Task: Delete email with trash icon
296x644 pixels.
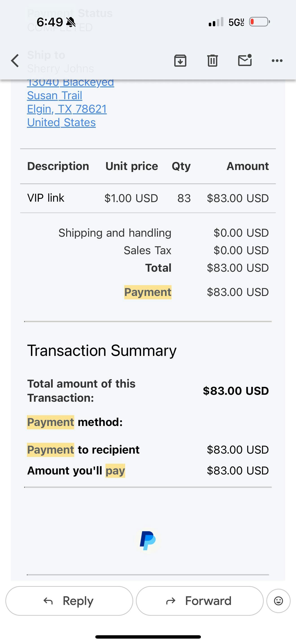Action: 212,60
